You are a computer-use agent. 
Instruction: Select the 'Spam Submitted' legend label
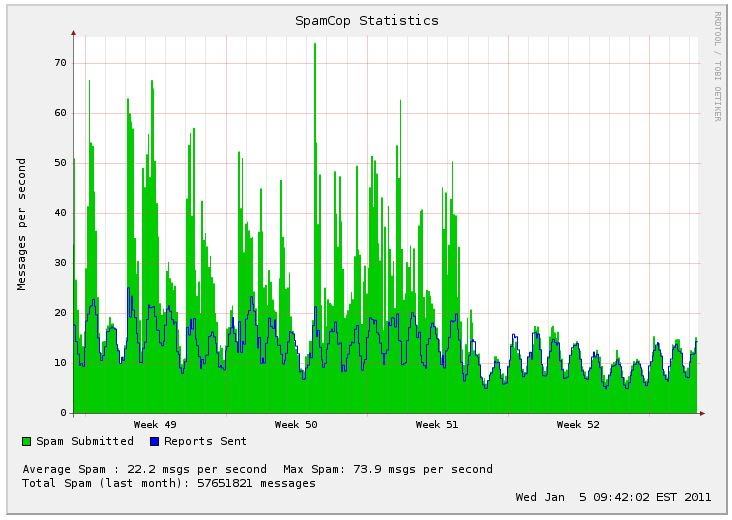pyautogui.click(x=85, y=441)
